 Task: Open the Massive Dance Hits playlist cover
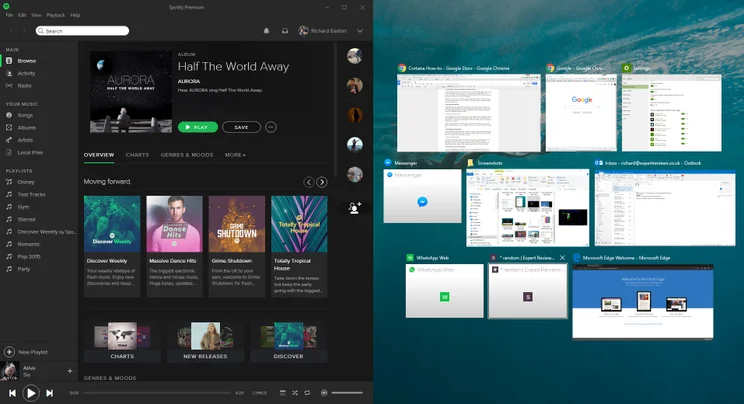[174, 224]
